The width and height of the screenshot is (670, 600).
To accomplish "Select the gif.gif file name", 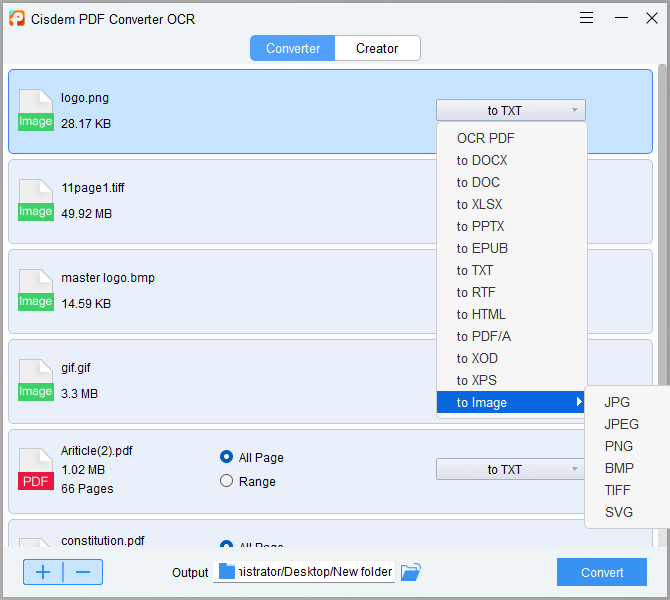I will 76,368.
